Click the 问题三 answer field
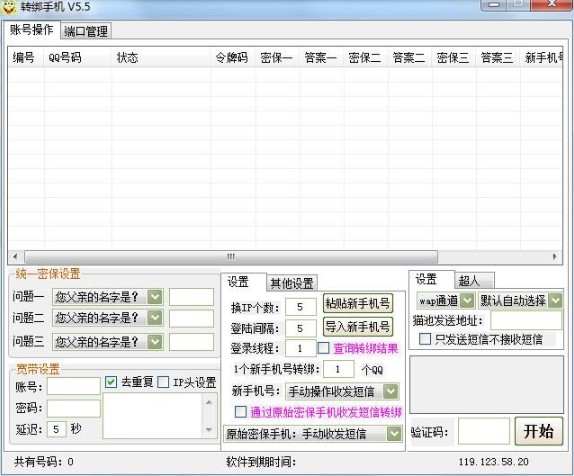This screenshot has width=574, height=476. [191, 342]
